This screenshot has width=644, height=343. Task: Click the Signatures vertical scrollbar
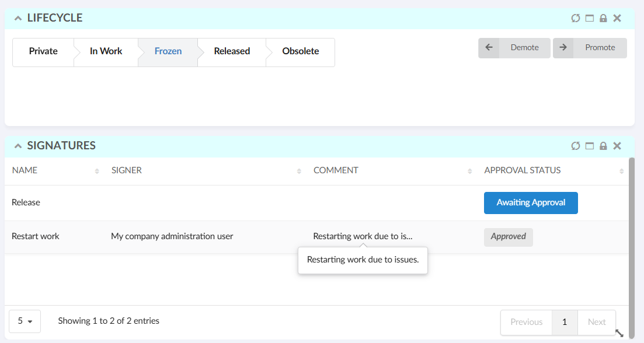[631, 233]
